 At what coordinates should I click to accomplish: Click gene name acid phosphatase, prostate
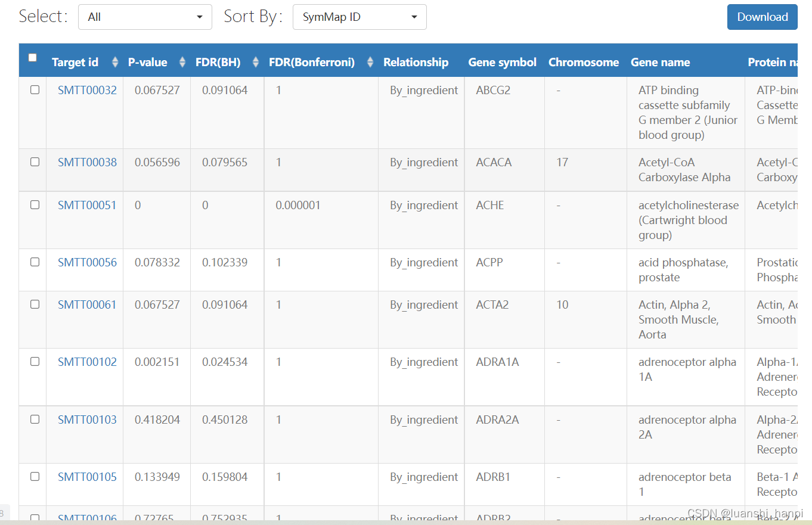point(683,270)
